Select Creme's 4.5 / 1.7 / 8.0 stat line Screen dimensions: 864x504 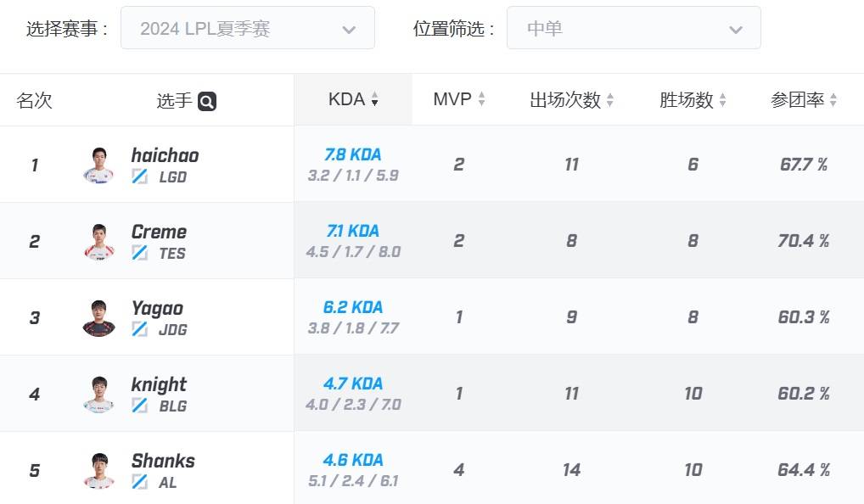353,252
